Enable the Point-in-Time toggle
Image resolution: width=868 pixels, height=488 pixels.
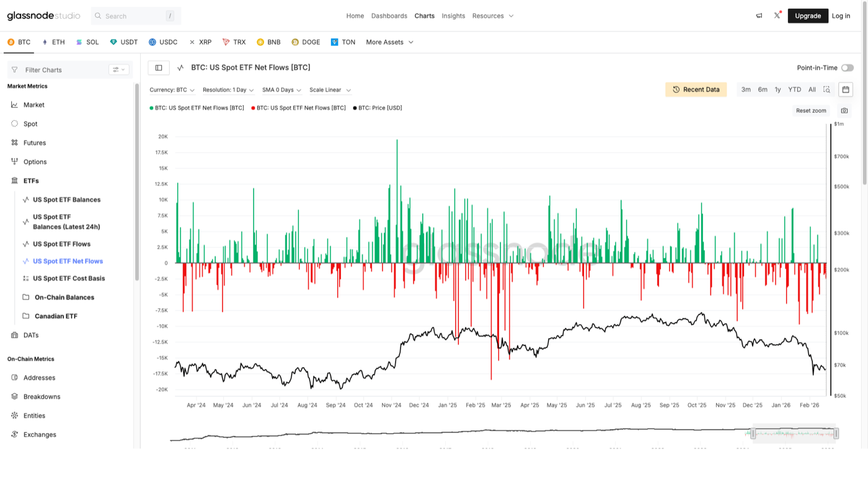coord(848,67)
